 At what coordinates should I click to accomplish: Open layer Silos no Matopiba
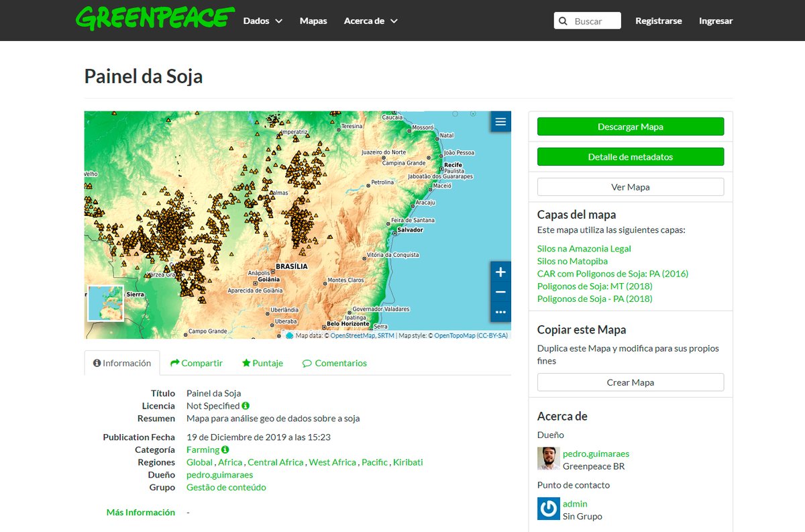[x=572, y=261]
